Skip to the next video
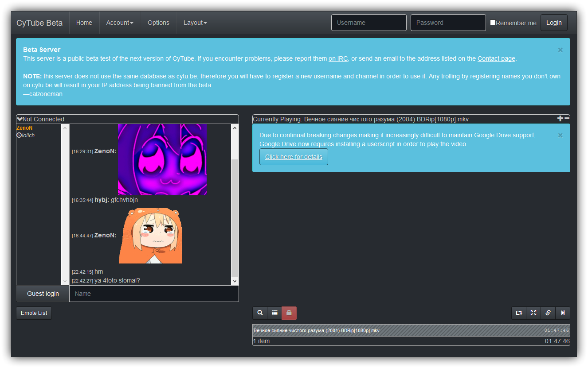 point(563,313)
